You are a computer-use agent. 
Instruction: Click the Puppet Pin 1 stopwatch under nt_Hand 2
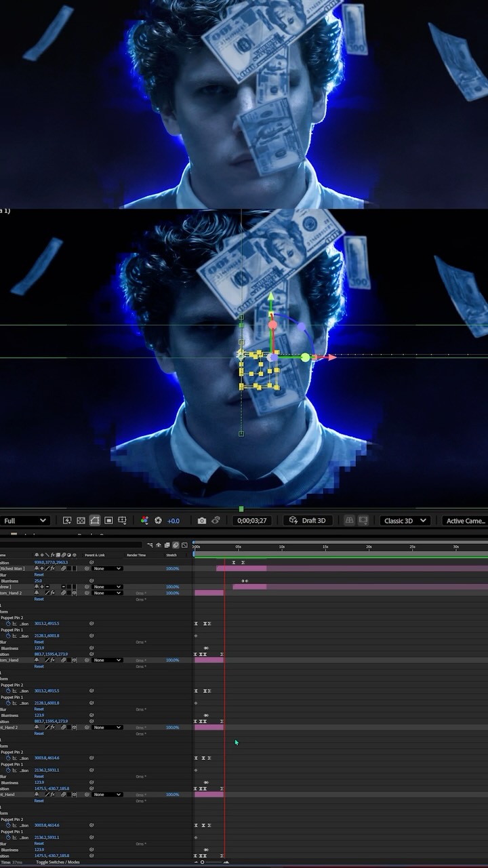pyautogui.click(x=9, y=770)
